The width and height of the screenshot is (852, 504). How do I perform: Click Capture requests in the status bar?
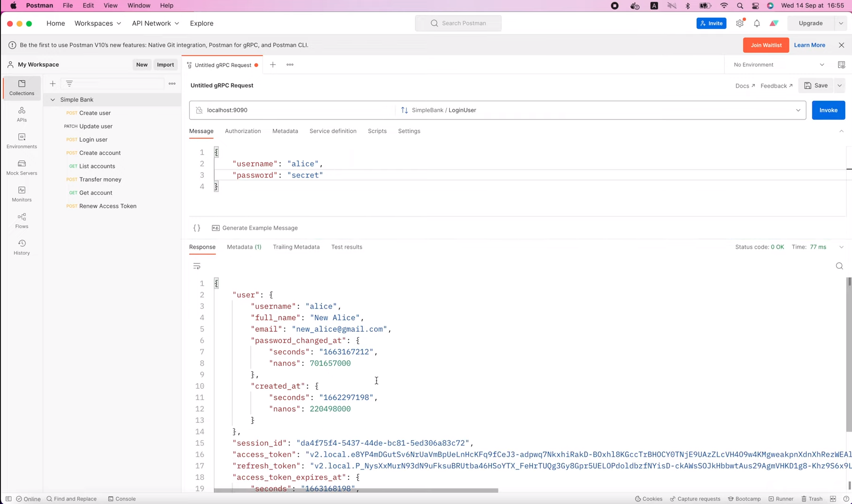[695, 499]
